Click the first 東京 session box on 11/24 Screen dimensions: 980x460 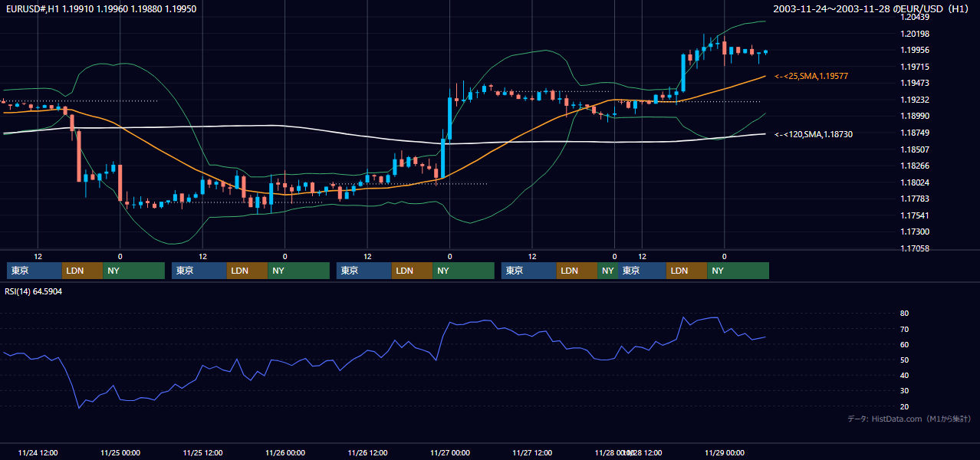pos(34,271)
